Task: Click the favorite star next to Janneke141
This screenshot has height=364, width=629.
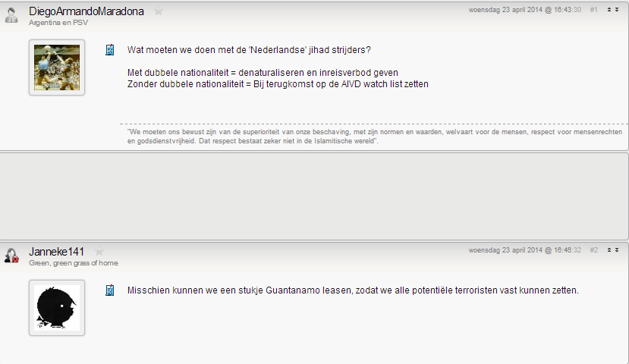Action: pyautogui.click(x=99, y=251)
